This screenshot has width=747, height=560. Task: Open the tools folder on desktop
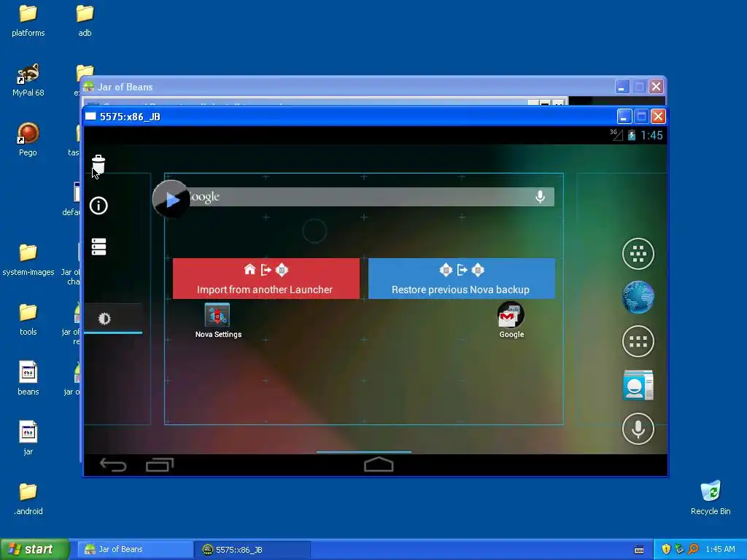[28, 319]
